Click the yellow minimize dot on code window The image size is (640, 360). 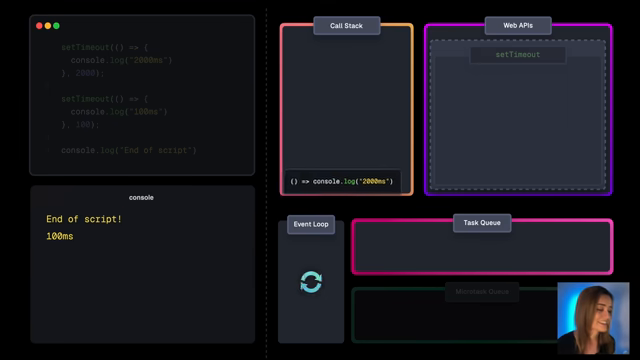pyautogui.click(x=48, y=26)
